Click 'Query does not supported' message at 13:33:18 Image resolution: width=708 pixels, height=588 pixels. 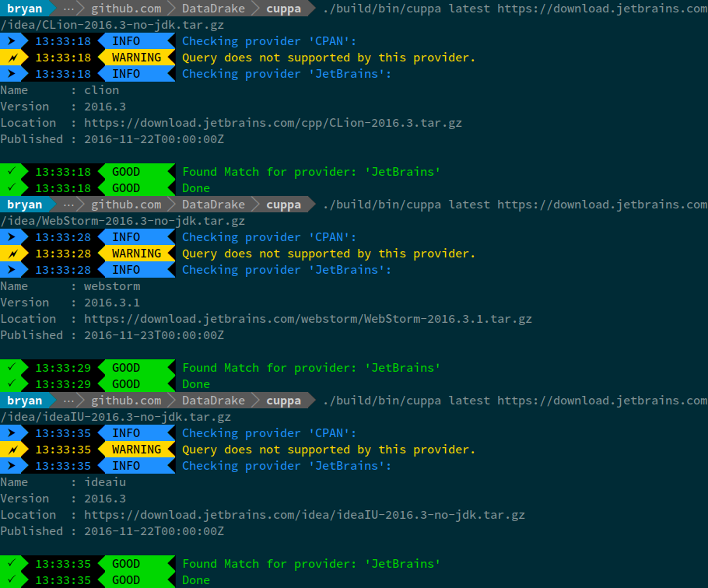coord(328,58)
